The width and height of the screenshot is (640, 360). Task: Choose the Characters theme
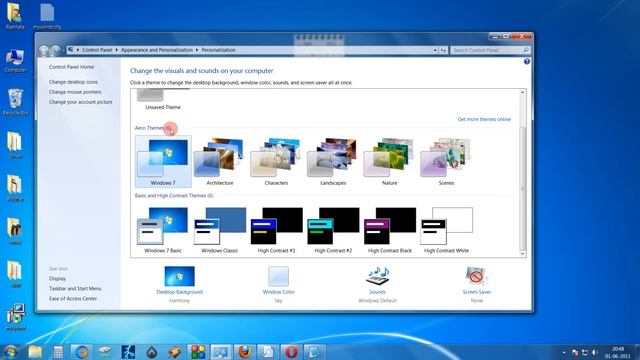tap(276, 162)
